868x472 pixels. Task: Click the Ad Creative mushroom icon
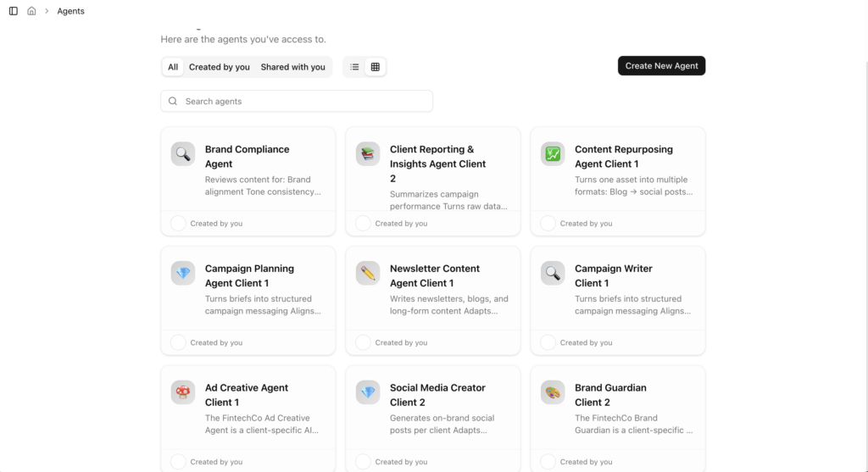(x=182, y=392)
